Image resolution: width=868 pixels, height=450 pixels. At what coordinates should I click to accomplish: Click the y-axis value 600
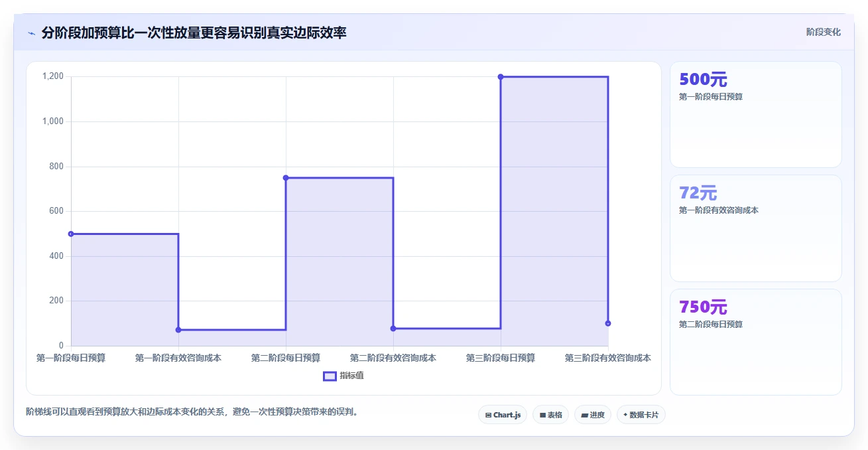57,211
